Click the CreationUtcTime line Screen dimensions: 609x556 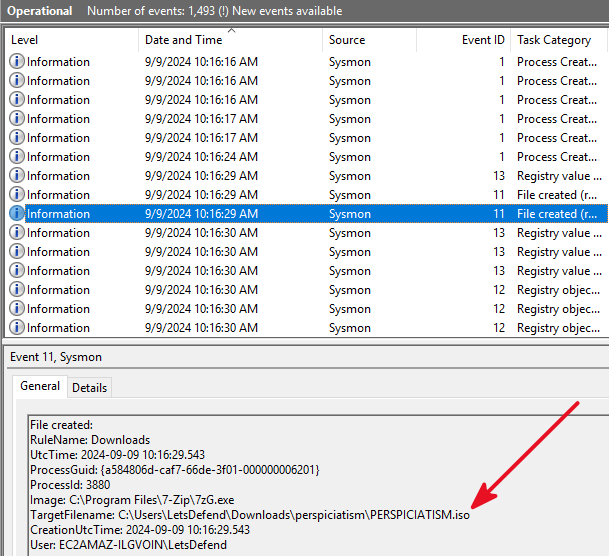tap(140, 530)
